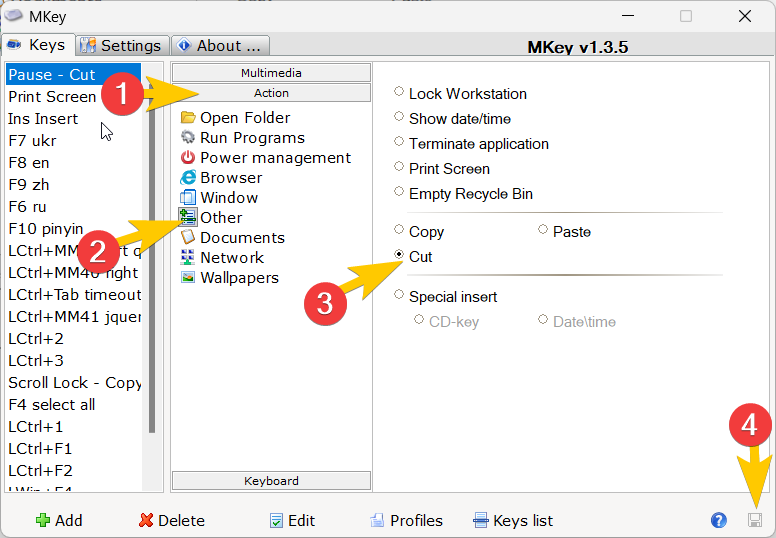Select 'F10 pinyin' key entry
The width and height of the screenshot is (776, 538).
click(73, 229)
